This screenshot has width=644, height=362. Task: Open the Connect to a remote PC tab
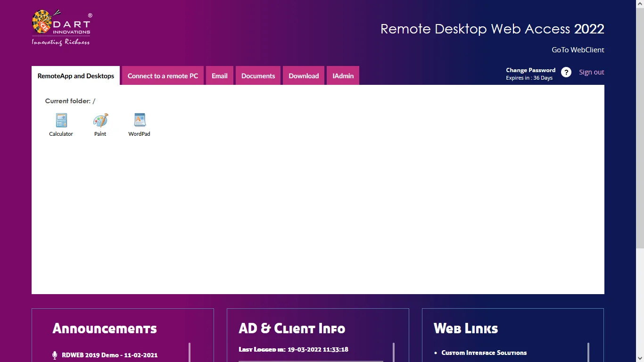tap(163, 76)
